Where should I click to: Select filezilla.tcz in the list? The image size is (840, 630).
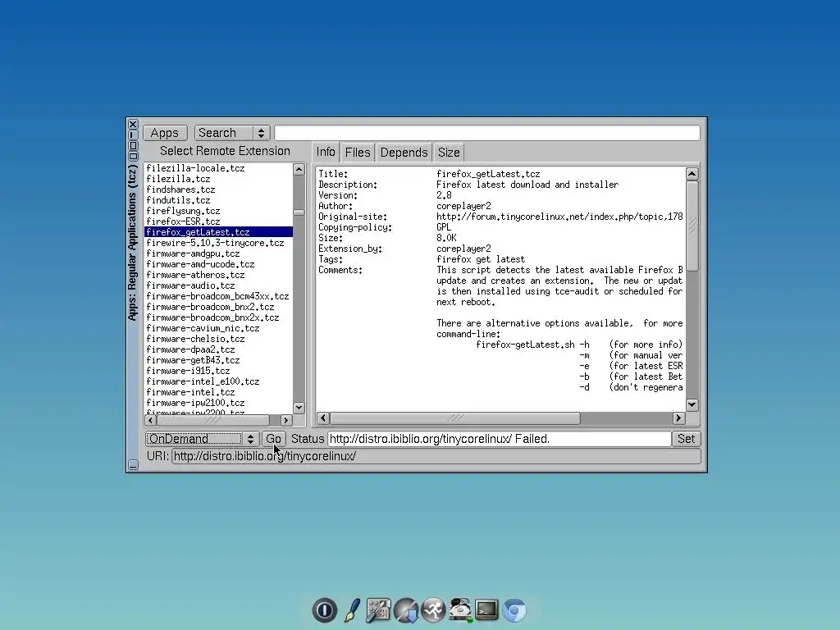pos(218,179)
